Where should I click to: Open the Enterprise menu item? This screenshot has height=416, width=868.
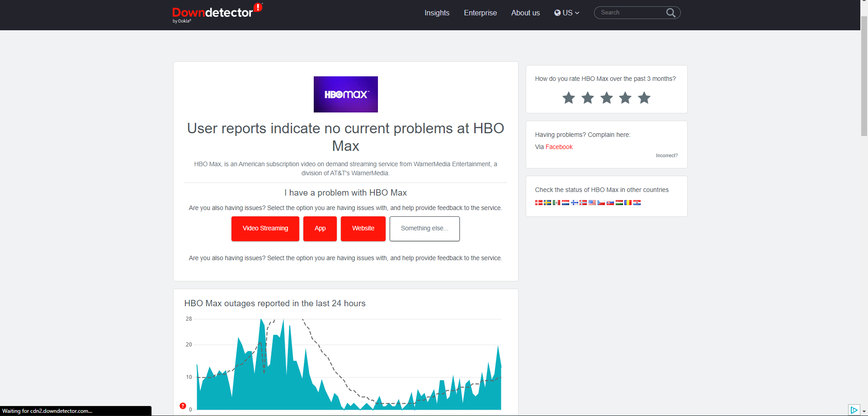point(480,13)
